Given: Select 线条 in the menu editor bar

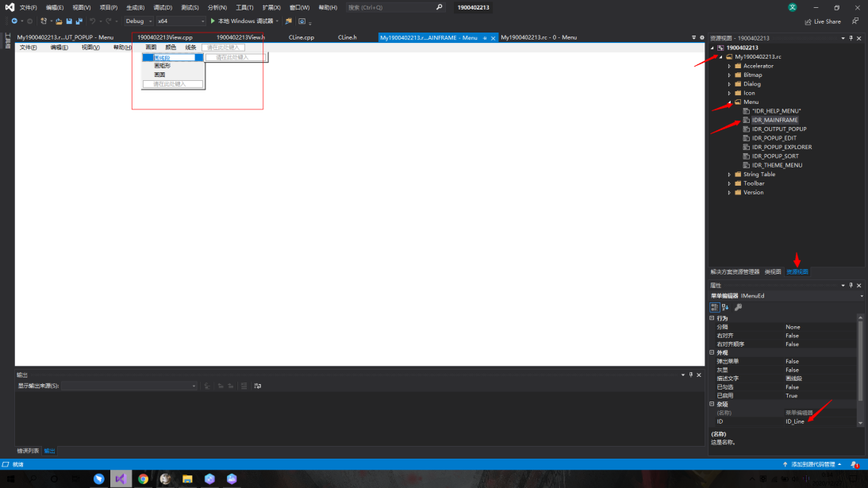Looking at the screenshot, I should [190, 48].
